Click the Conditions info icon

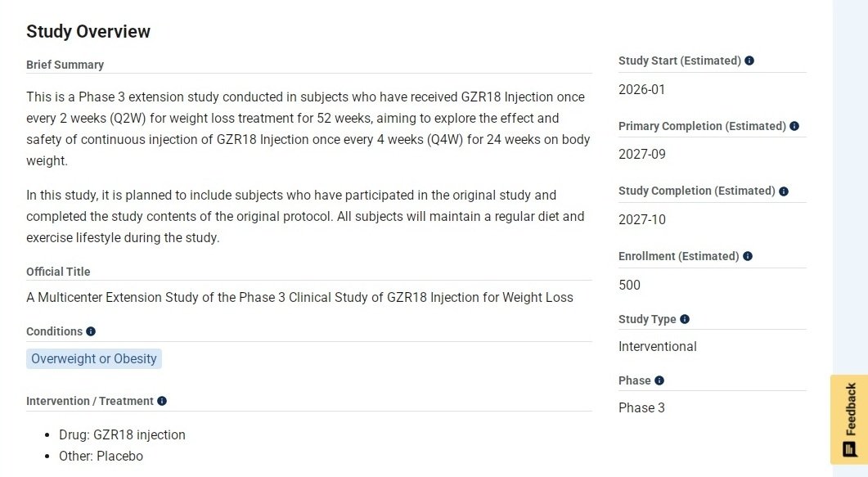click(x=91, y=331)
